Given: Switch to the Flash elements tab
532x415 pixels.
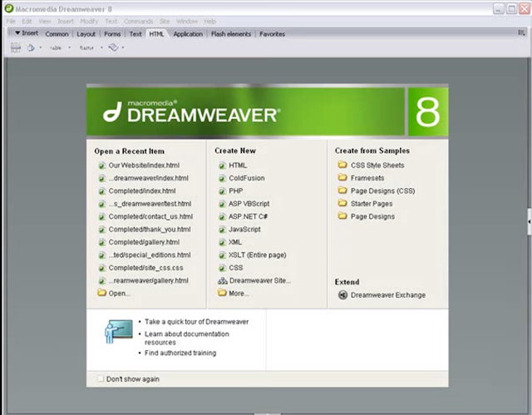Looking at the screenshot, I should pyautogui.click(x=231, y=34).
